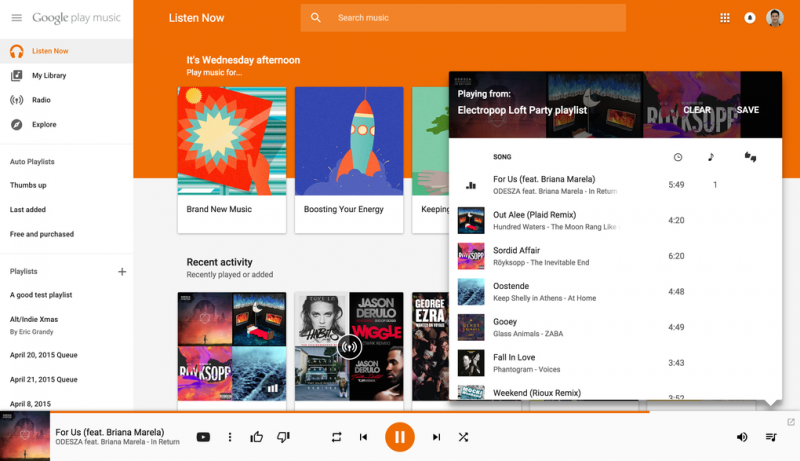Add a new playlist with plus icon
This screenshot has height=461, width=800.
tap(122, 272)
